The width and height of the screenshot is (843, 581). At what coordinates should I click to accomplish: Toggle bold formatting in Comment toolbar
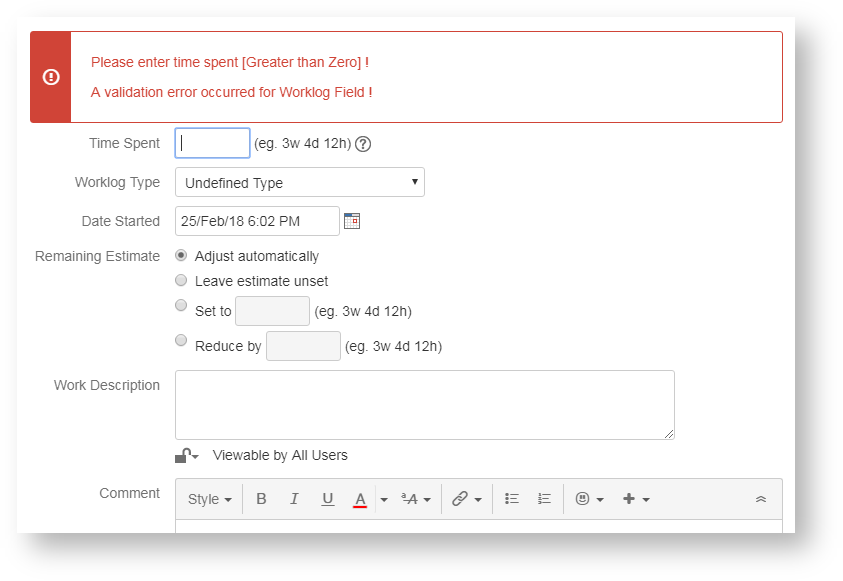(261, 499)
